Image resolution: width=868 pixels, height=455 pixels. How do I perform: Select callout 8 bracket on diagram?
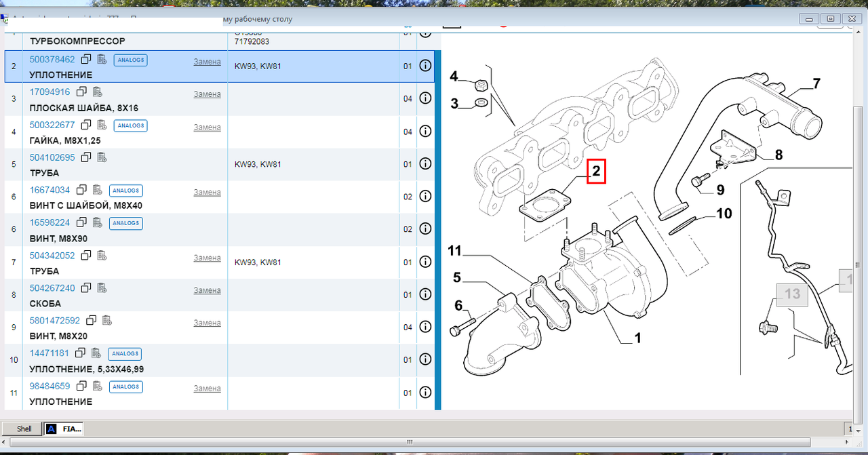778,155
